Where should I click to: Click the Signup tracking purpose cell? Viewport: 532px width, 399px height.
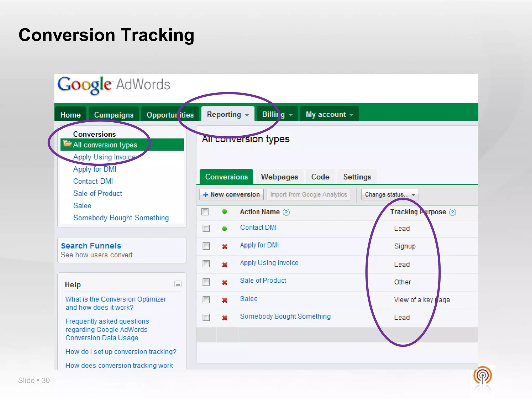tap(405, 246)
